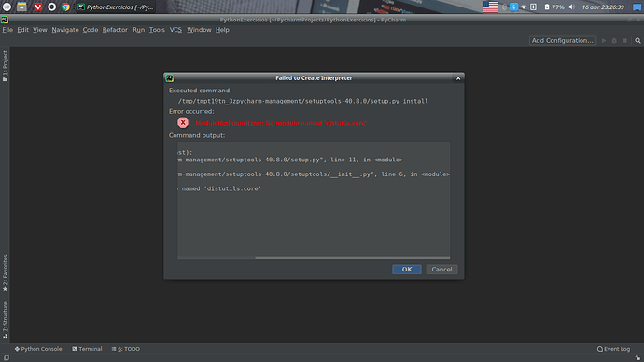Click the horizontal scrollbar in Command output
Image resolution: width=644 pixels, height=362 pixels.
352,258
